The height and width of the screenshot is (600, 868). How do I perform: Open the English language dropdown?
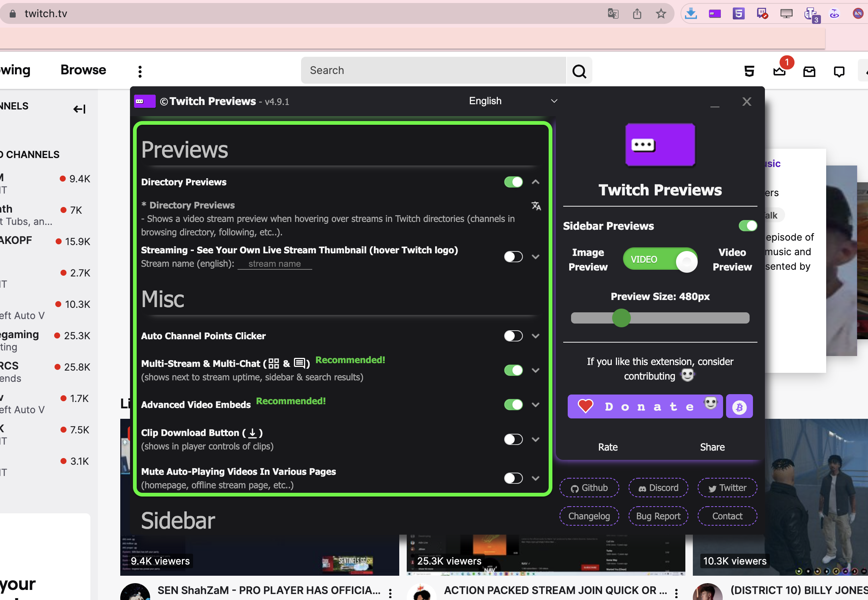click(x=511, y=101)
